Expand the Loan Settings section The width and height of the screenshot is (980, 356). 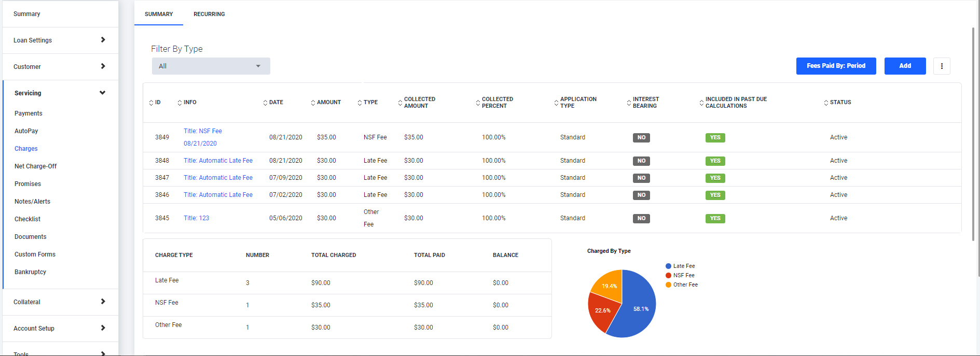pos(60,40)
